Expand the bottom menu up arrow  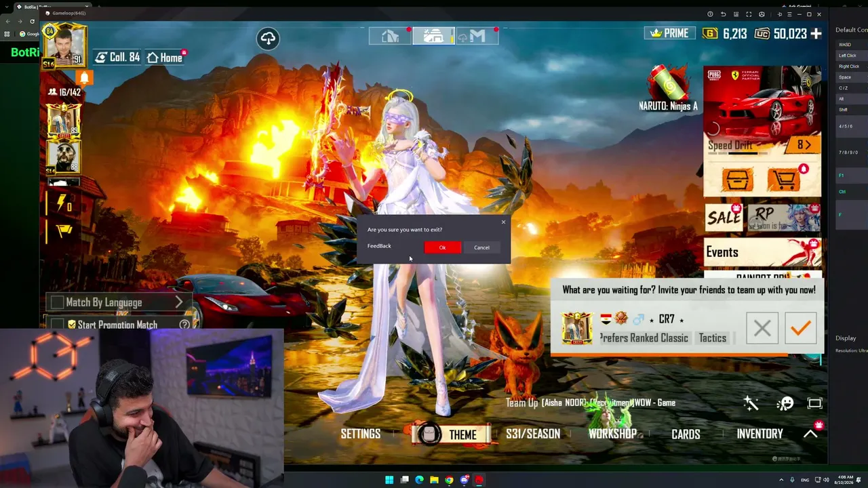[x=810, y=434]
